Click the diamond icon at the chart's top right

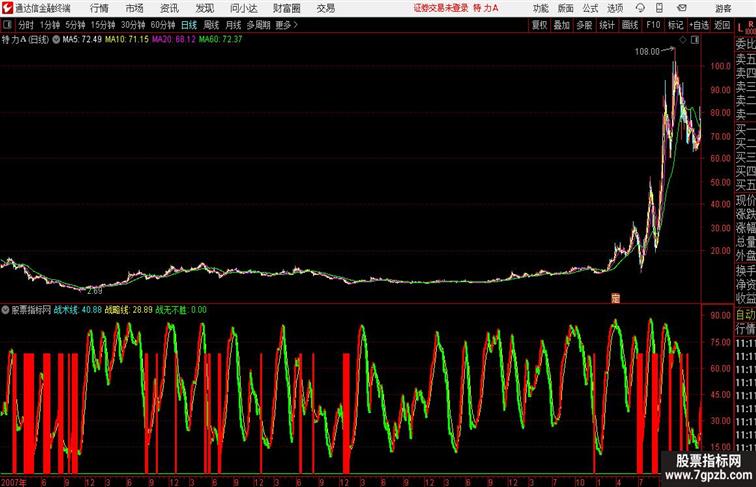click(683, 40)
